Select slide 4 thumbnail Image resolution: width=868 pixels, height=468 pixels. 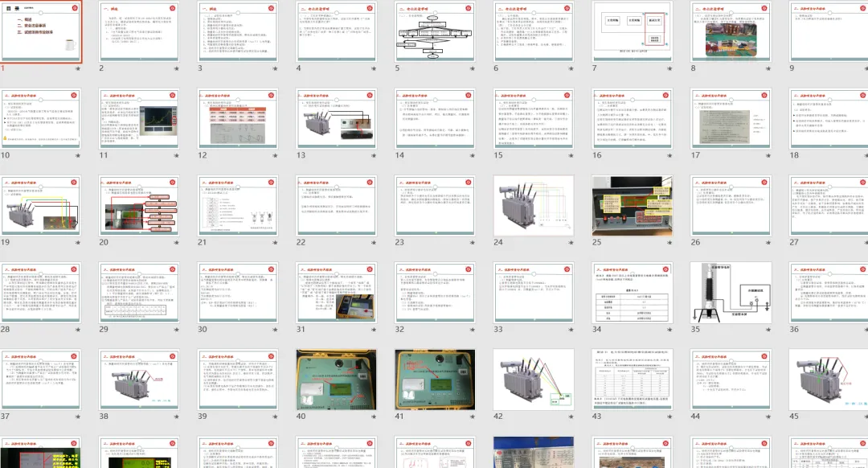[x=337, y=31]
